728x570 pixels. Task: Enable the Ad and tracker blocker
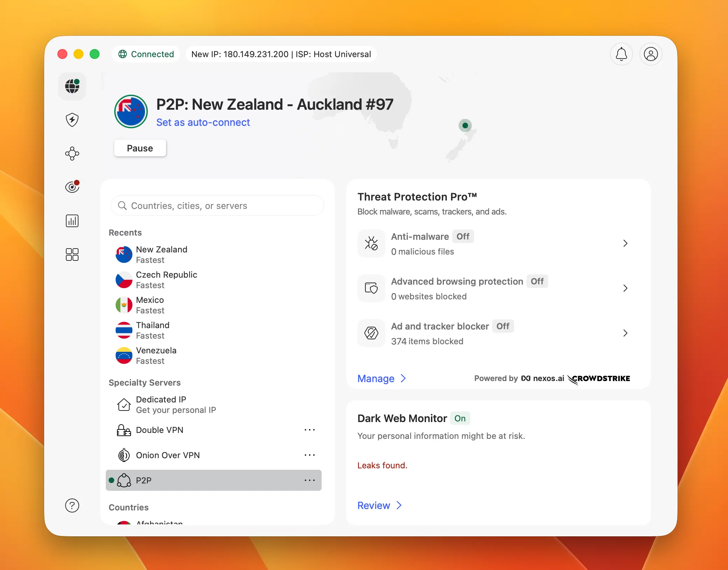click(x=503, y=326)
